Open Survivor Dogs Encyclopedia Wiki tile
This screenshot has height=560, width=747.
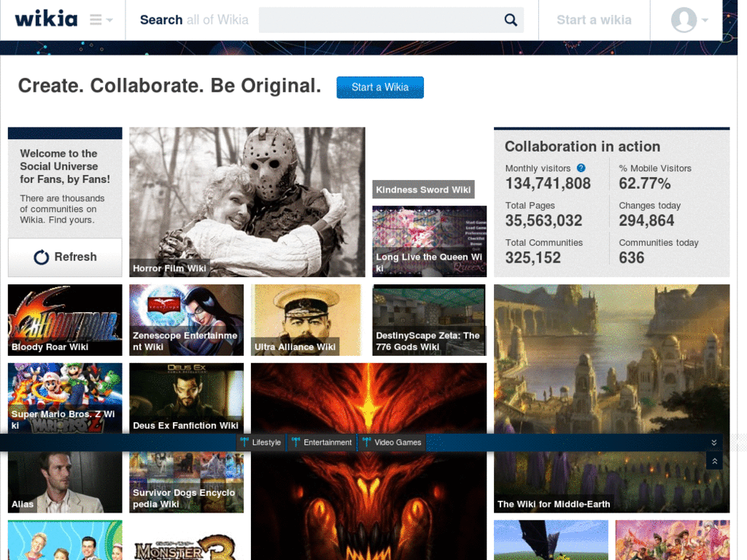tap(186, 482)
